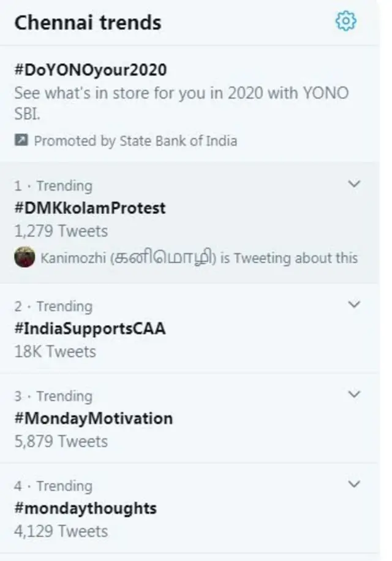
Task: Open the dropdown chevron on #IndiaSupportsCAA
Action: pos(353,303)
